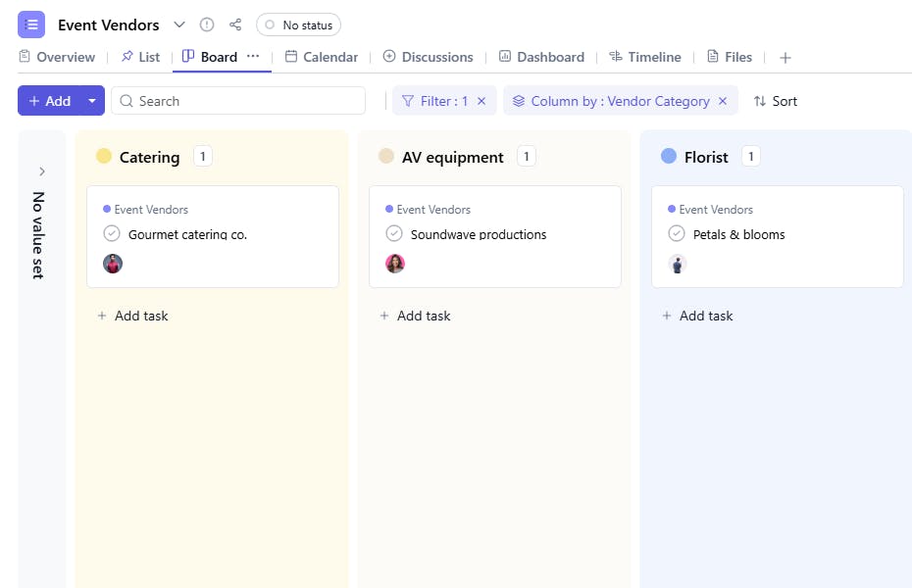
Task: Mark Gourmet catering co. task complete
Action: coord(112,234)
